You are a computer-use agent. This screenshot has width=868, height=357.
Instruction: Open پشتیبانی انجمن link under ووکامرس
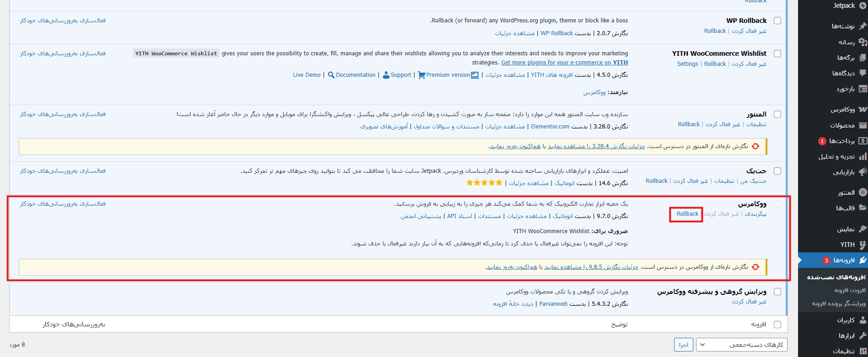[421, 216]
